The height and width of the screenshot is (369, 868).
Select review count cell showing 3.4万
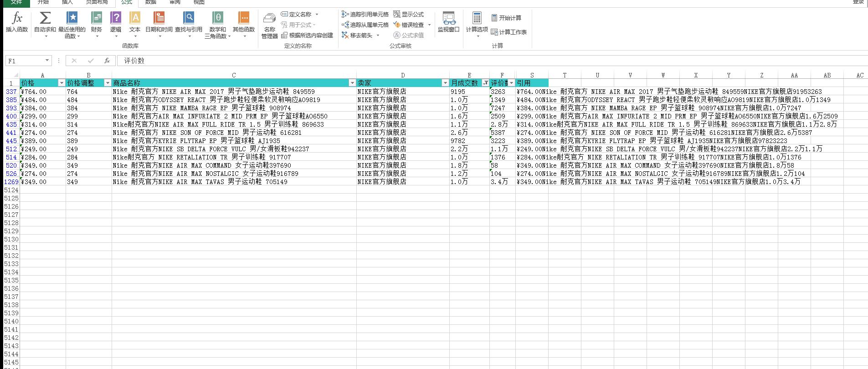tap(502, 182)
